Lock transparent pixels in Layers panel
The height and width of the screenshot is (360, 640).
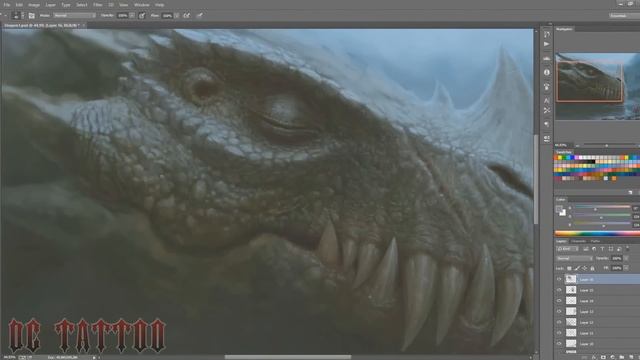pyautogui.click(x=569, y=268)
